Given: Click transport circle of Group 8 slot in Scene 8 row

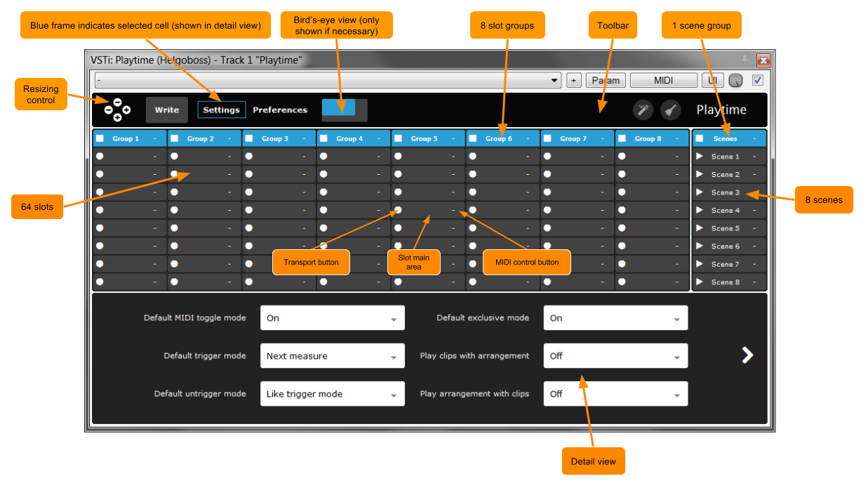Looking at the screenshot, I should (x=622, y=282).
